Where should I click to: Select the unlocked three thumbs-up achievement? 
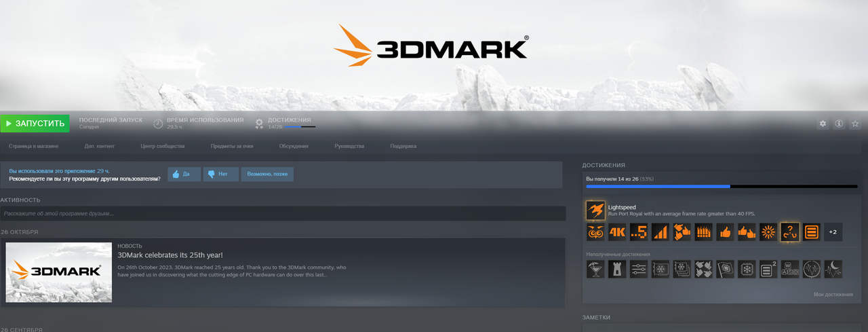pyautogui.click(x=682, y=232)
